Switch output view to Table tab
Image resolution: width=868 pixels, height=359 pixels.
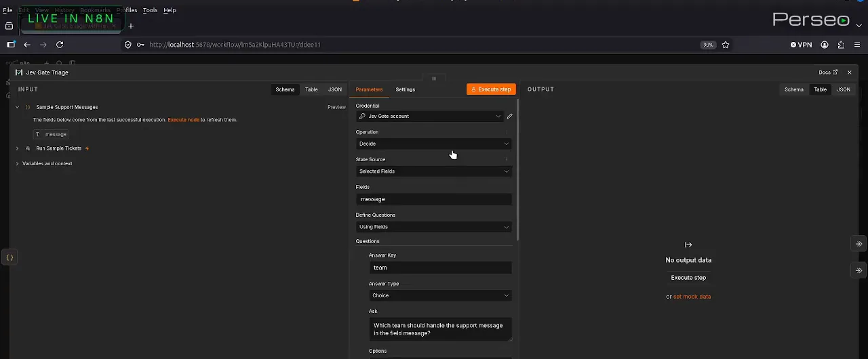[821, 89]
